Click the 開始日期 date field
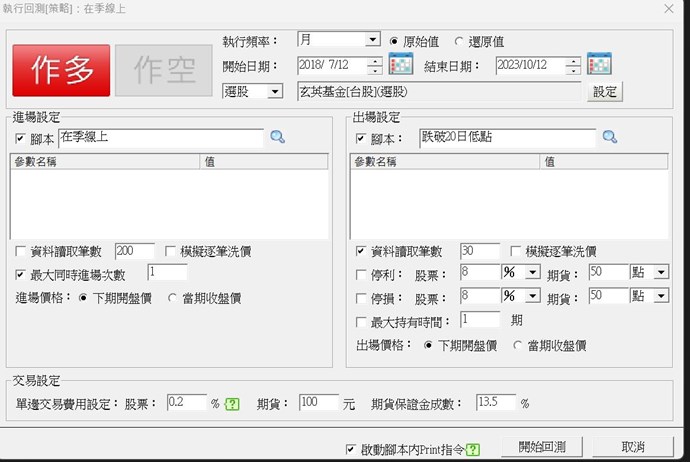Viewport: 690px width, 462px height. pyautogui.click(x=333, y=66)
